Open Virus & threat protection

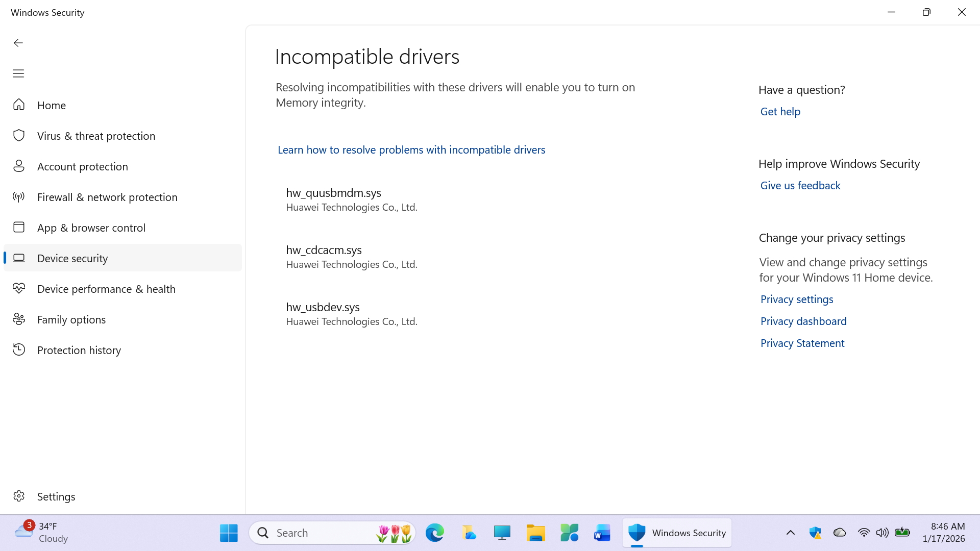[x=96, y=136]
